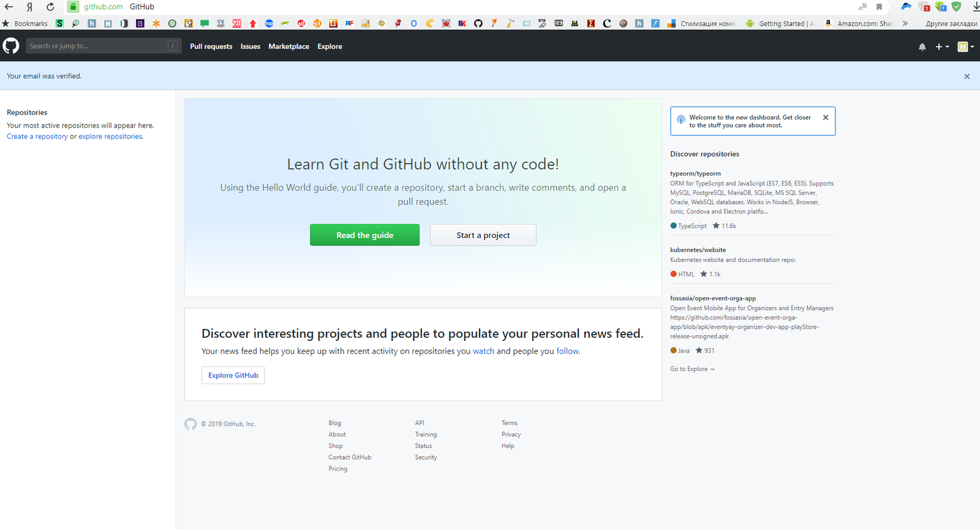Go to Marketplace in the header

pos(288,47)
